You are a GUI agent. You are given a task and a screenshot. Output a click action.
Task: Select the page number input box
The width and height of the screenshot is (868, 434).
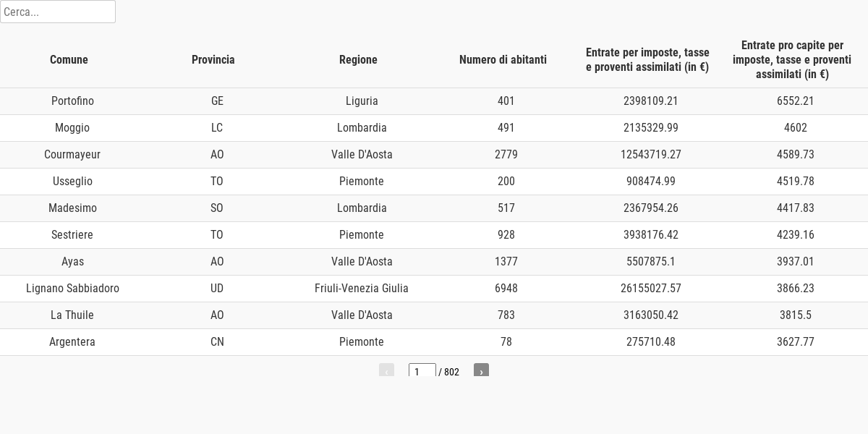point(422,371)
